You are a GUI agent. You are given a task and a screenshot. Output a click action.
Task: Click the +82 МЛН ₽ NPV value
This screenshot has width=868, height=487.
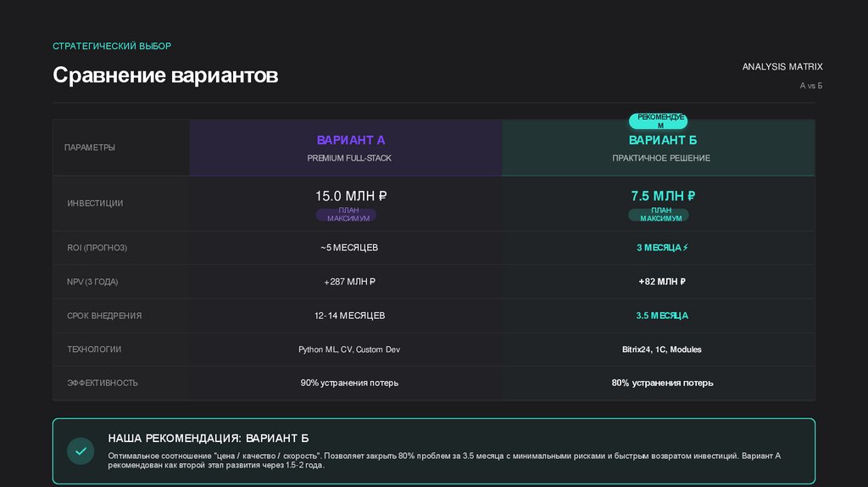[x=662, y=282]
